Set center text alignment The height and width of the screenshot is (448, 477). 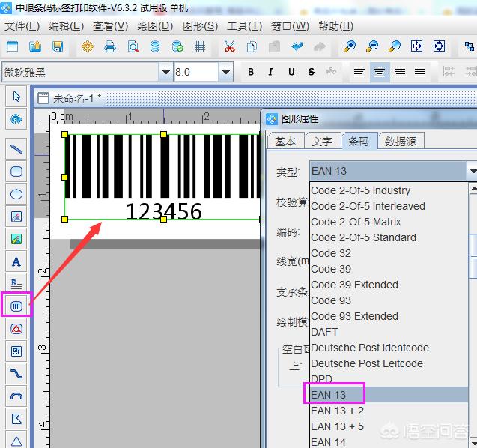(380, 72)
